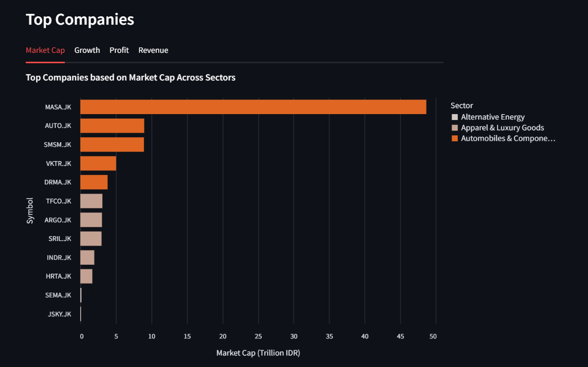Click the Automobiles & Components orange swatch
Viewport: 588px width, 367px height.
(x=455, y=138)
